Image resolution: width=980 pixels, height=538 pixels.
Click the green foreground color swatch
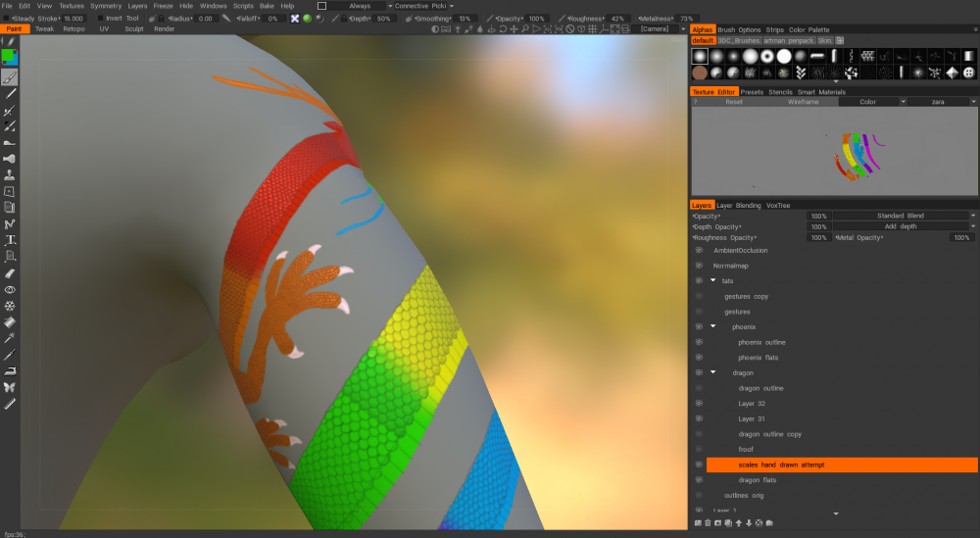point(7,55)
